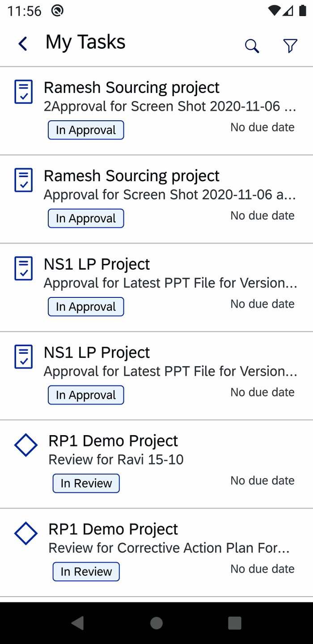Open the search magnifier icon
Viewport: 313px width, 644px height.
click(x=252, y=46)
